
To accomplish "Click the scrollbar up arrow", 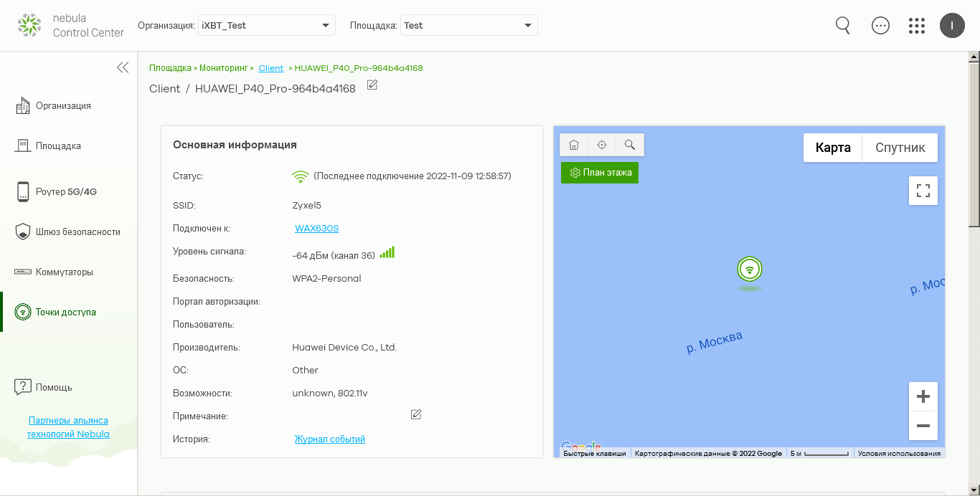I will [974, 56].
